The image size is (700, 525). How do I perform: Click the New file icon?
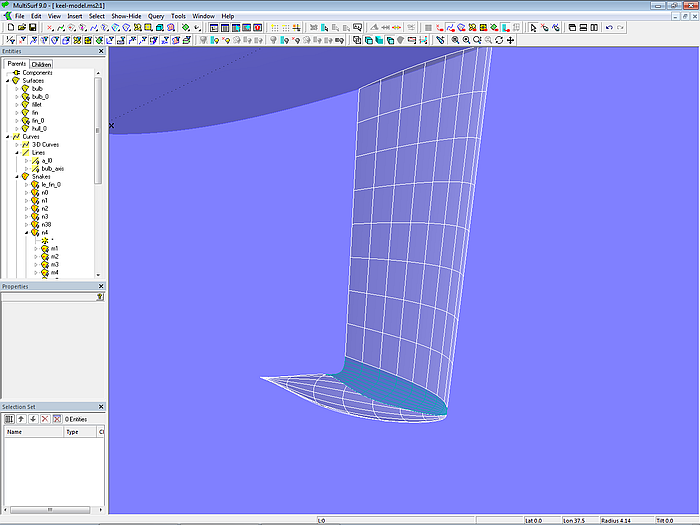9,28
